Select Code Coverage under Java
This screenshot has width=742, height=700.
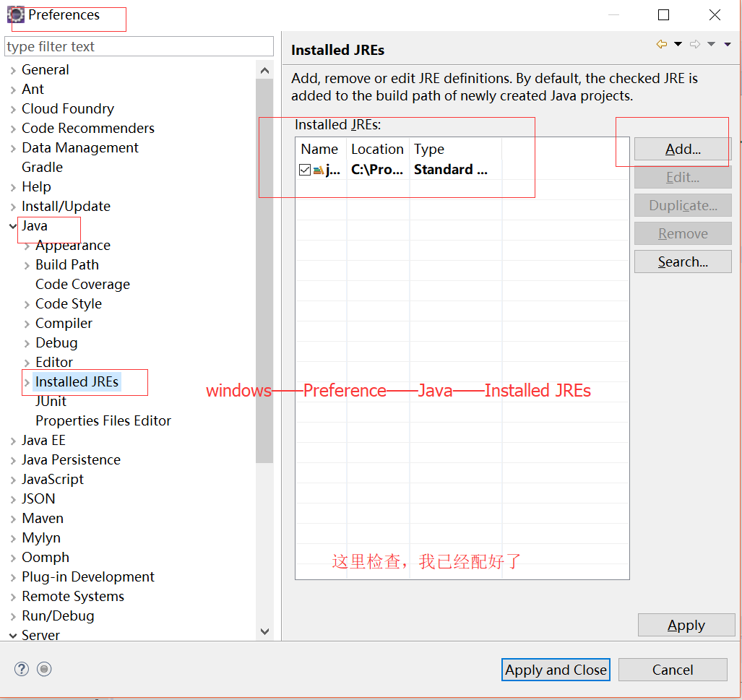pos(83,284)
